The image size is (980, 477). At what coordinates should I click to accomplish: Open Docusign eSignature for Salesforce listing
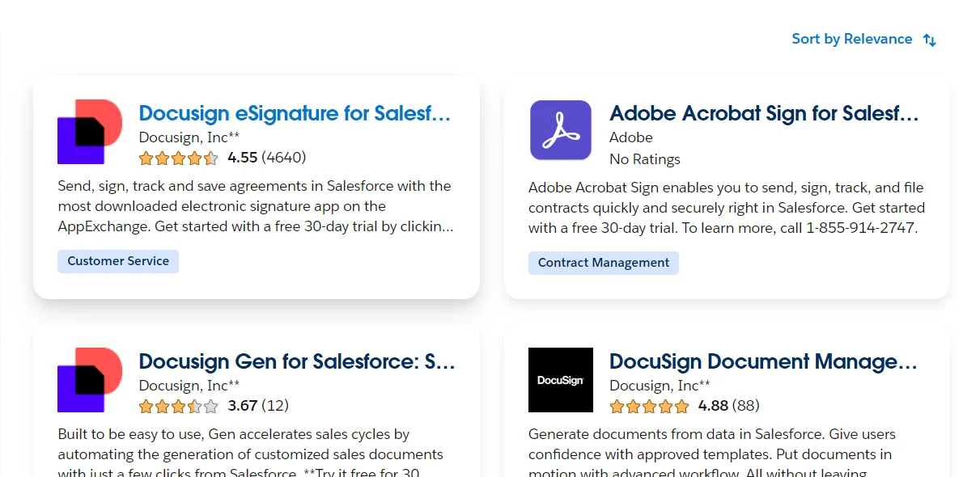point(295,113)
